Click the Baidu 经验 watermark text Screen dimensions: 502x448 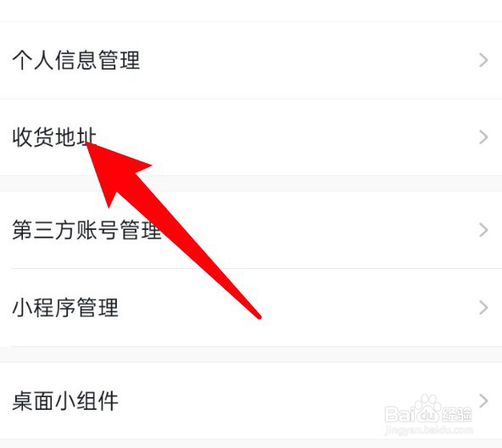click(457, 414)
